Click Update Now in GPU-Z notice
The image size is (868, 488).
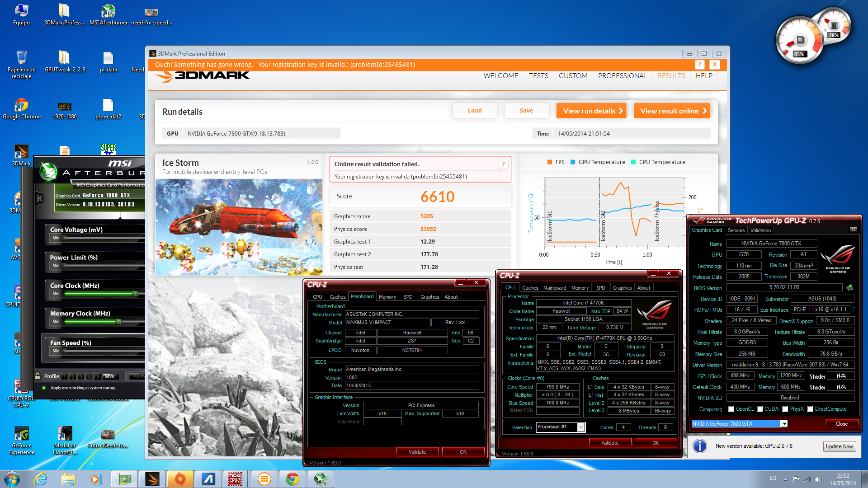pos(839,446)
